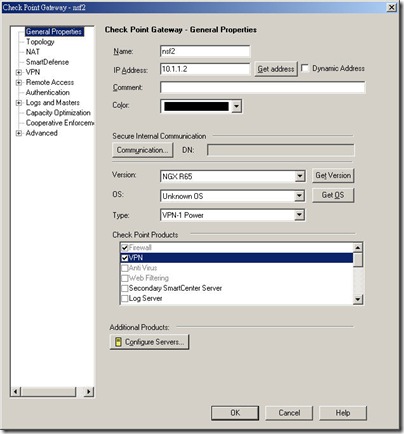Open the Version dropdown list
404x434 pixels.
[x=300, y=176]
